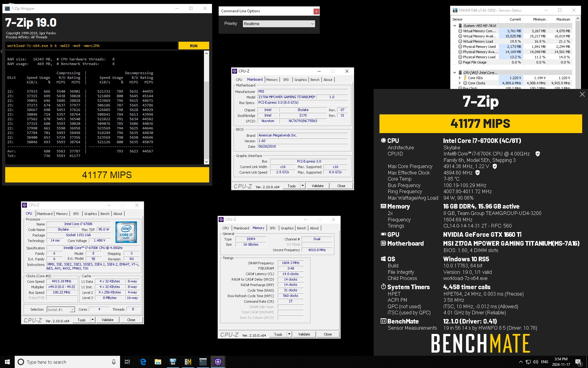Collapse the CPU [#0]: Intel Core sensor group
588x368 pixels.
[454, 73]
